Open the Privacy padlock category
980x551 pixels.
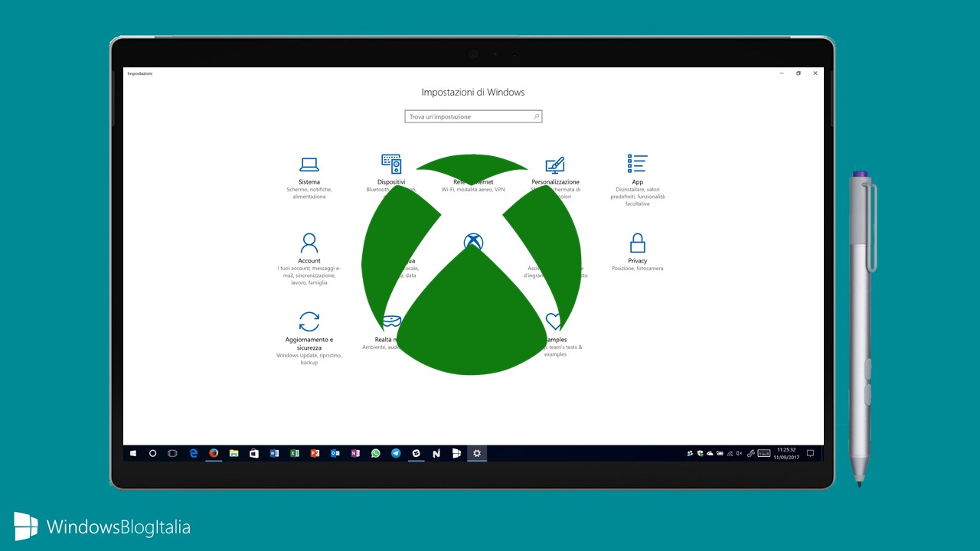point(637,253)
